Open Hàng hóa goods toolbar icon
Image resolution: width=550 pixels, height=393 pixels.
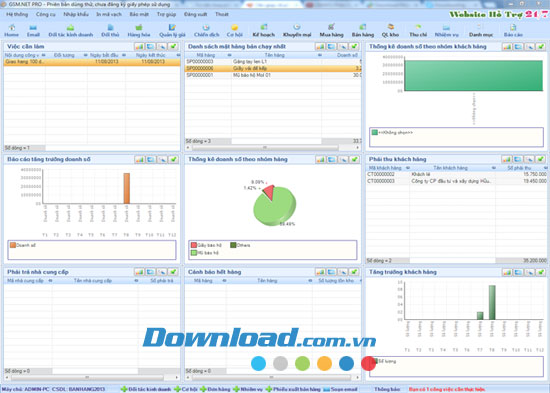pyautogui.click(x=139, y=31)
